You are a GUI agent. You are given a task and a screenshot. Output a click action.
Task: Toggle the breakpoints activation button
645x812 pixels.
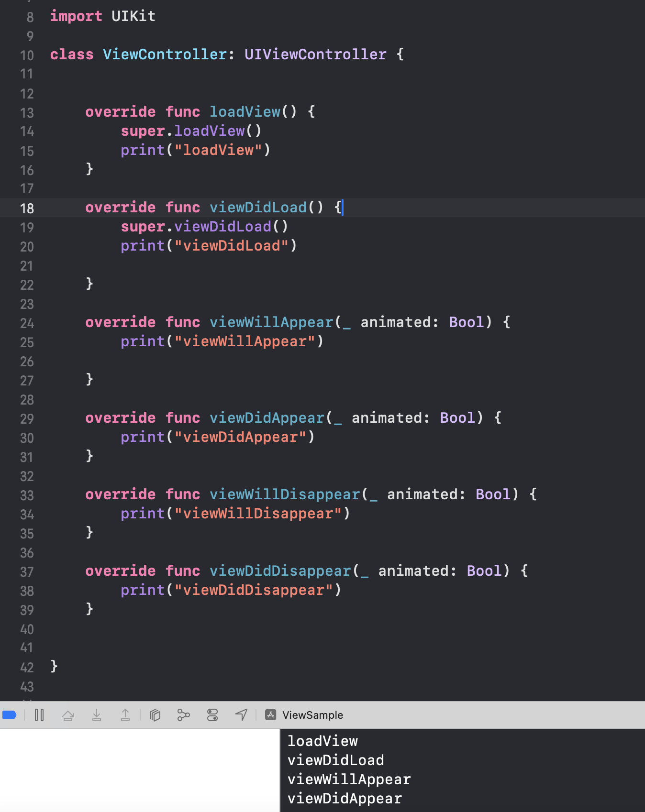pos(10,715)
